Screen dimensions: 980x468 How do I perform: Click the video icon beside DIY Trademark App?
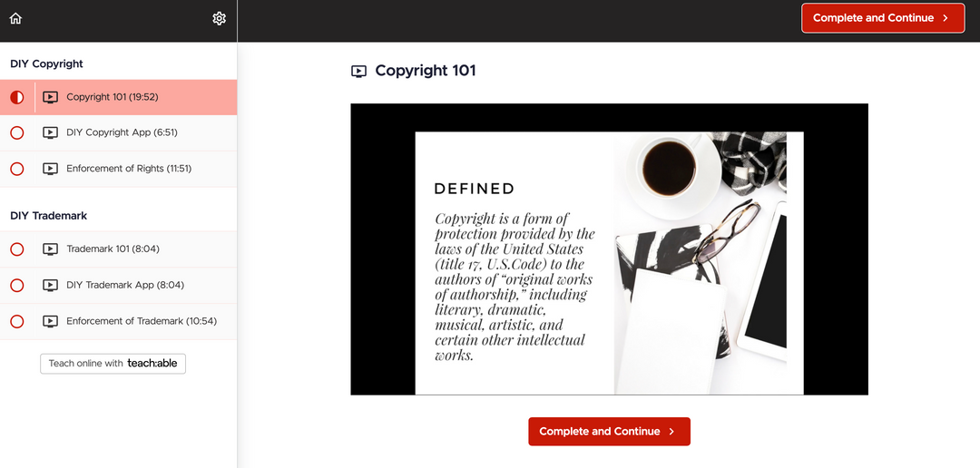[51, 286]
